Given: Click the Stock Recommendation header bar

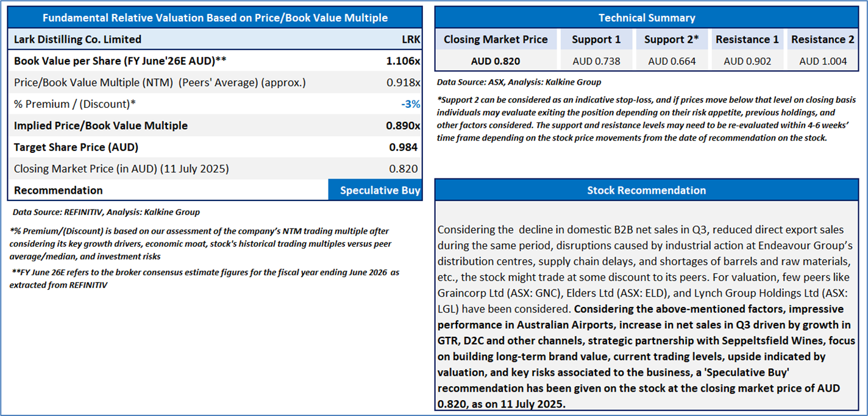Looking at the screenshot, I should tap(647, 190).
